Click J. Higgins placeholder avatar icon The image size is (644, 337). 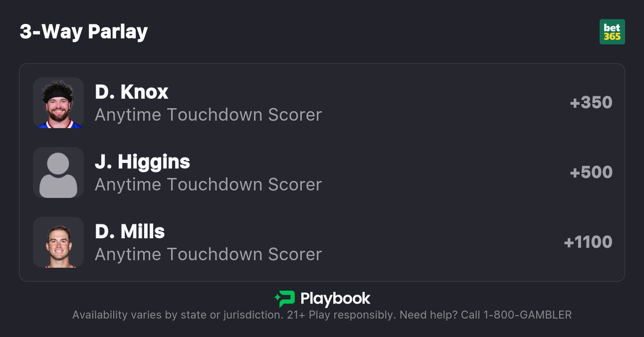(x=58, y=172)
